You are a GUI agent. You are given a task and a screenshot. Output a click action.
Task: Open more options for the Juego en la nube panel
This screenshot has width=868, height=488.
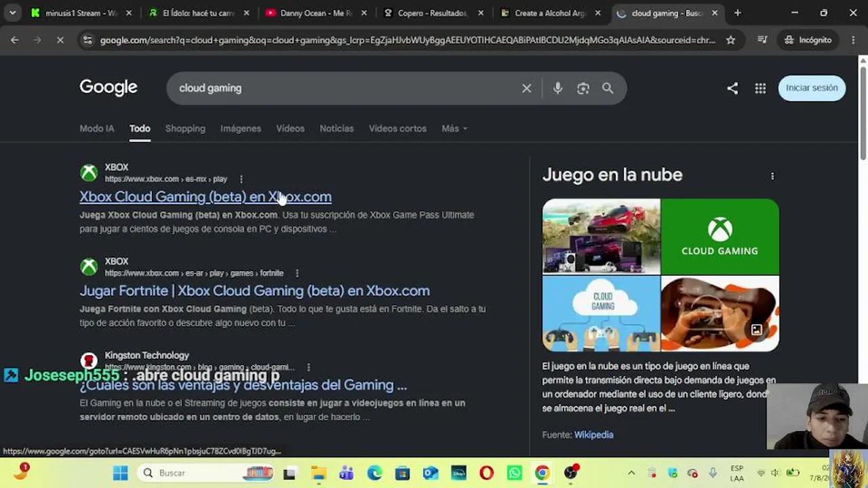click(772, 176)
